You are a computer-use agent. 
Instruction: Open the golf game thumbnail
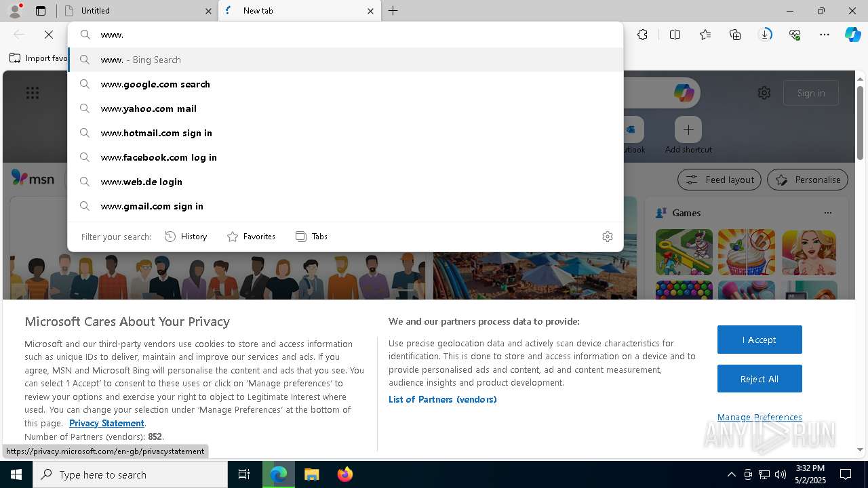(x=684, y=252)
